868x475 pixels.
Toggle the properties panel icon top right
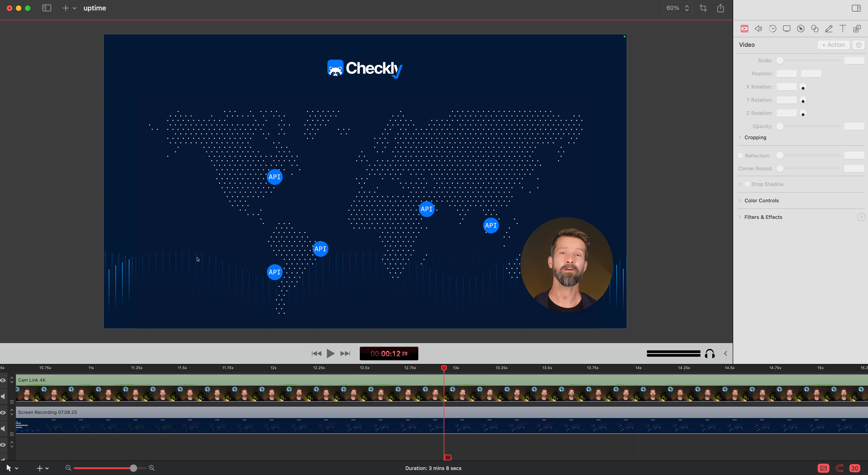tap(856, 8)
